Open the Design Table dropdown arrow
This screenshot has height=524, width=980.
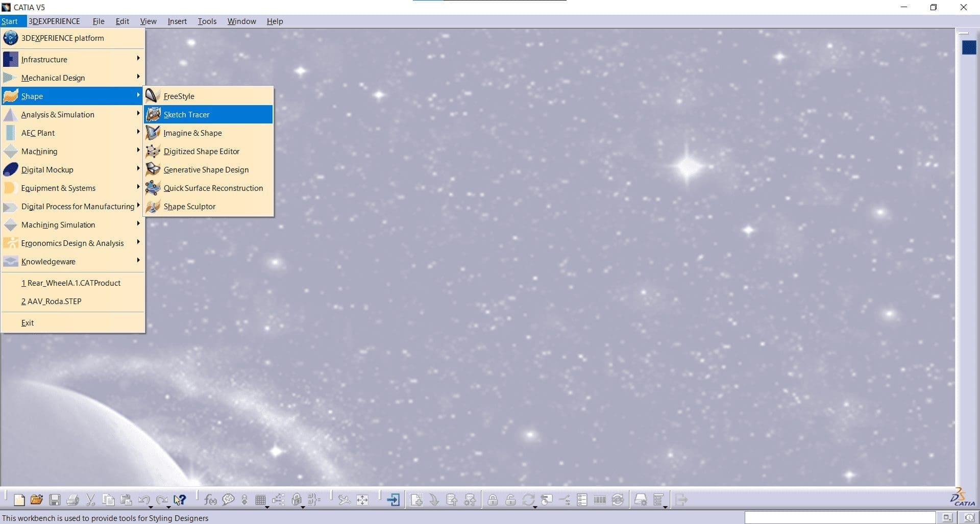(x=267, y=507)
